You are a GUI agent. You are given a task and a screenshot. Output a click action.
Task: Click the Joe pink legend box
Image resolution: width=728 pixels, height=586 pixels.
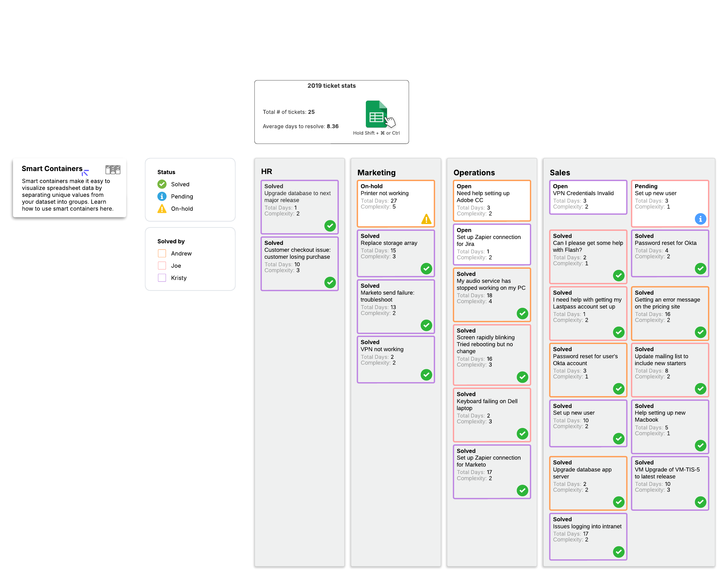tap(162, 266)
